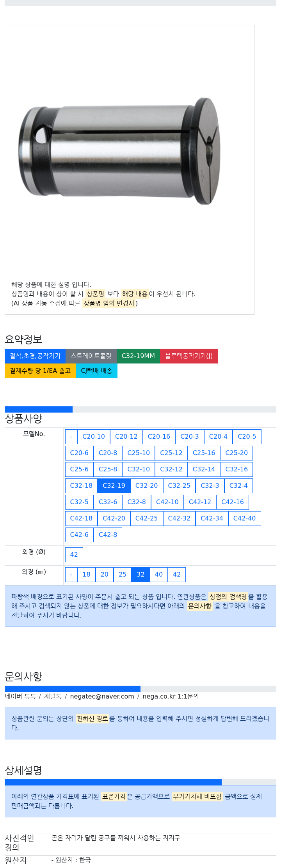Image resolution: width=281 pixels, height=868 pixels.
Task: Click the CJ택배 배송 shipping badge
Action: point(96,371)
